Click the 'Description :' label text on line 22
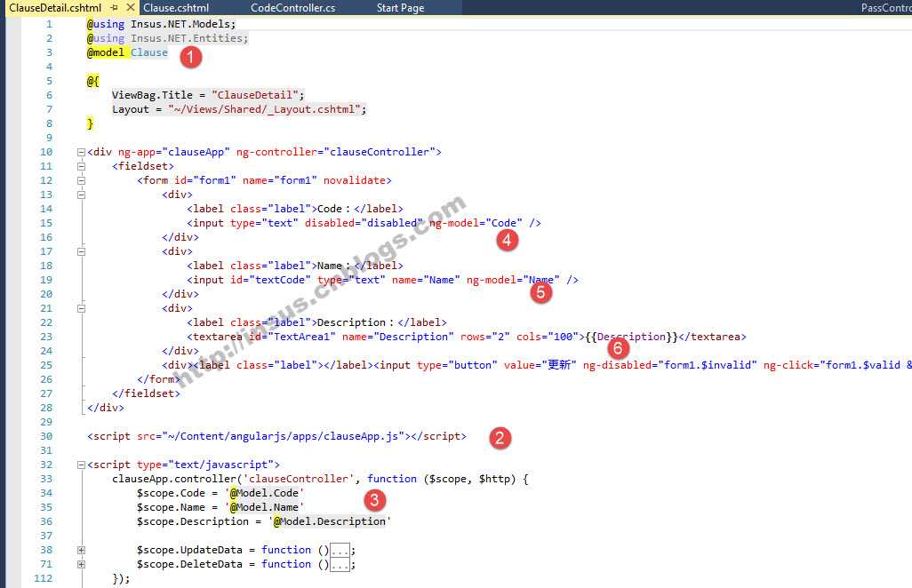This screenshot has height=588, width=912. [356, 322]
